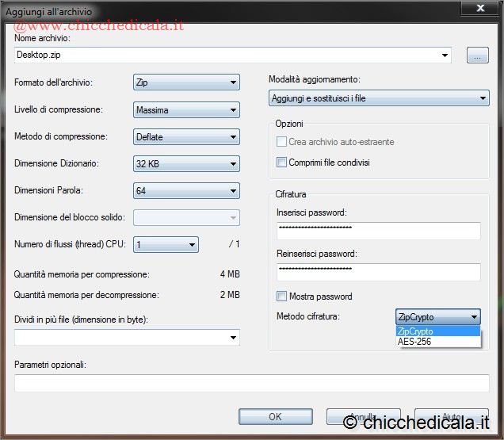
Task: Click the Inserisci password field
Action: point(379,231)
